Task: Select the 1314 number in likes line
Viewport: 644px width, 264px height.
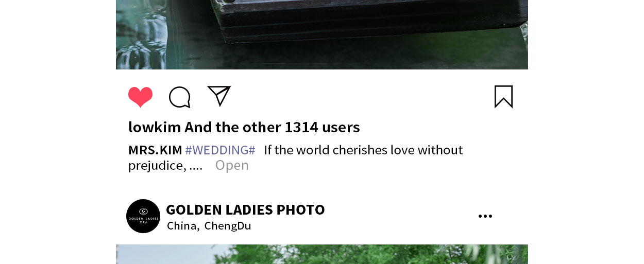Action: point(301,127)
